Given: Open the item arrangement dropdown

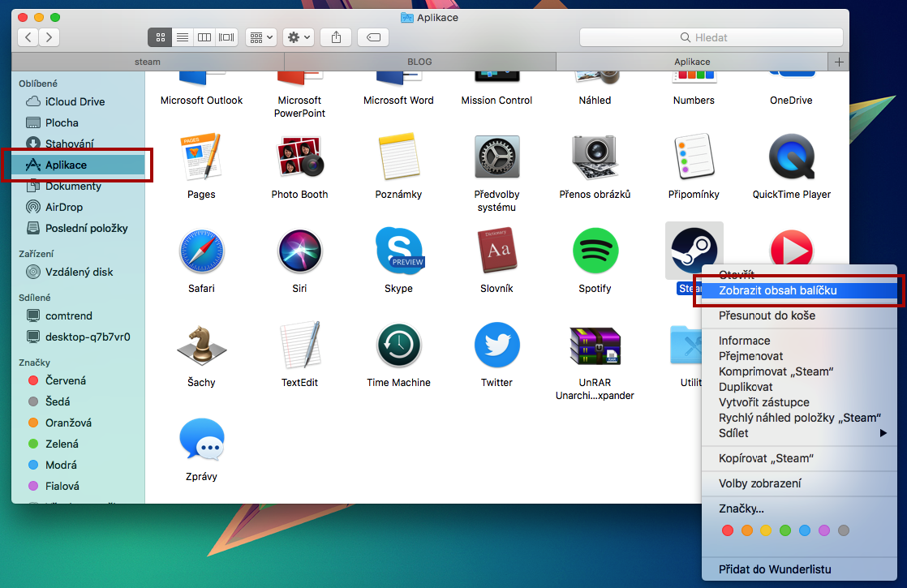Looking at the screenshot, I should (261, 37).
